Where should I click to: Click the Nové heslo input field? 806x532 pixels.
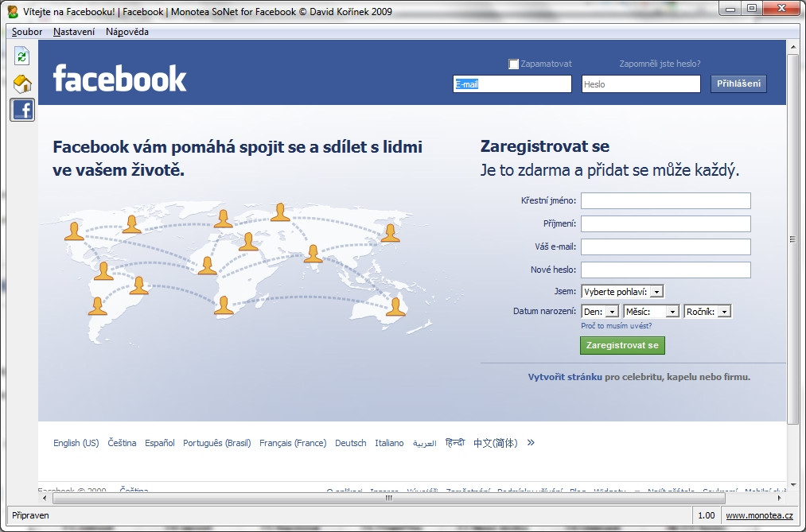point(666,270)
